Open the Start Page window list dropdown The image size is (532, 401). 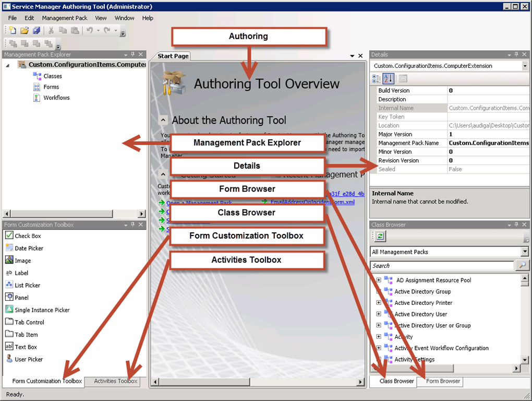(352, 56)
